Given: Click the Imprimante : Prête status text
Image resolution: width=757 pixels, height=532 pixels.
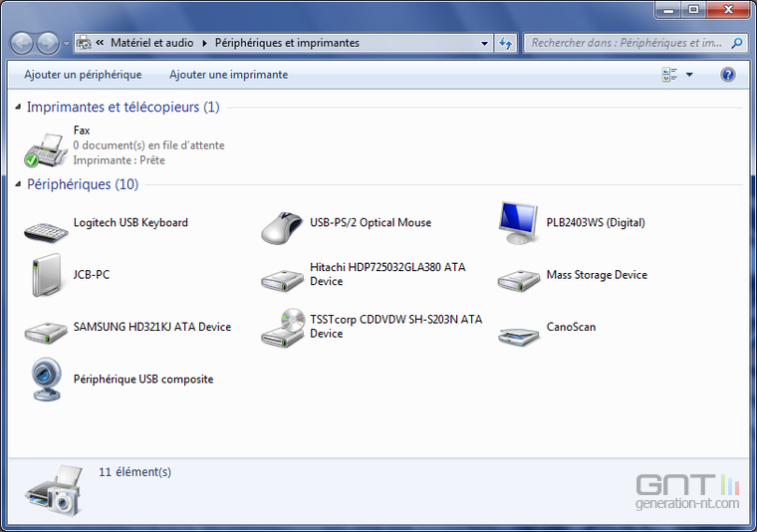Looking at the screenshot, I should pyautogui.click(x=120, y=160).
